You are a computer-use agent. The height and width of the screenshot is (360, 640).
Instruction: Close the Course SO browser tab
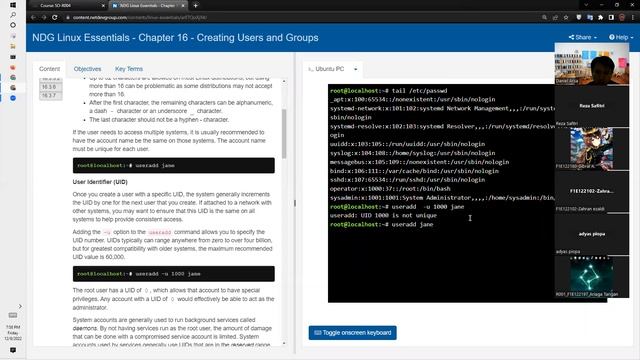(103, 6)
